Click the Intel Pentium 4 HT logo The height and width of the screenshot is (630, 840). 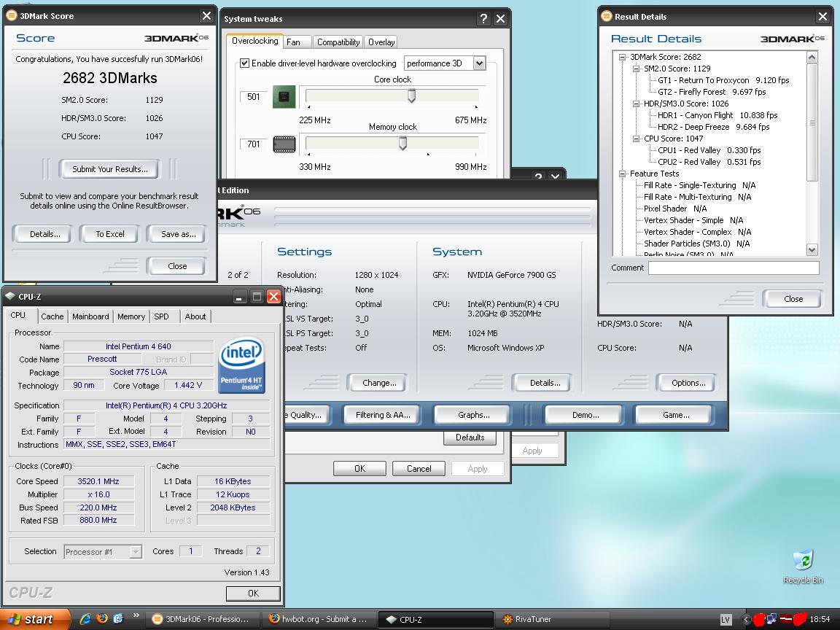point(241,365)
